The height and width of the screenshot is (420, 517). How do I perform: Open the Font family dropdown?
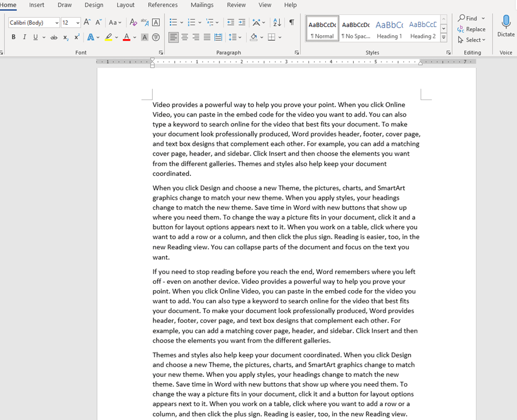click(x=57, y=23)
